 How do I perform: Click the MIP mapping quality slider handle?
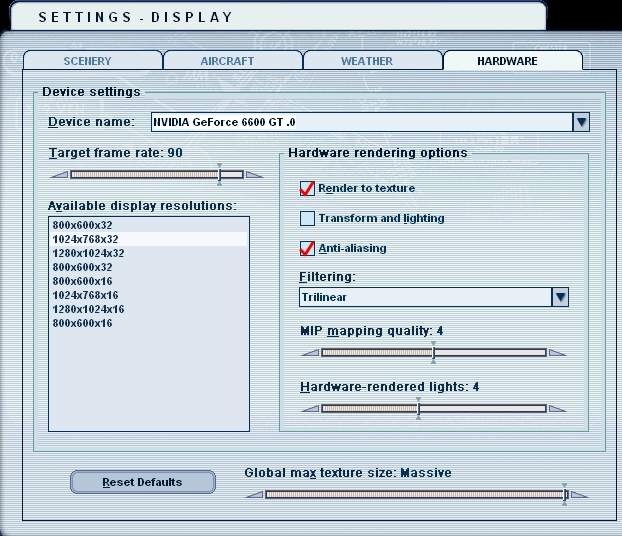pos(434,352)
